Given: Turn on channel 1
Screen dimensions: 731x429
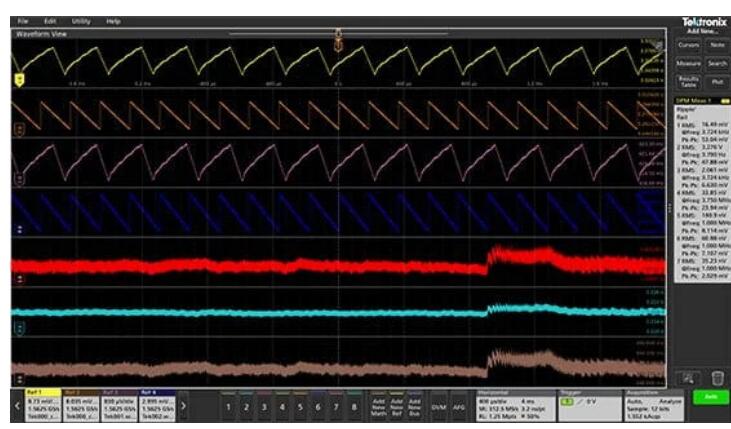Looking at the screenshot, I should tap(228, 407).
